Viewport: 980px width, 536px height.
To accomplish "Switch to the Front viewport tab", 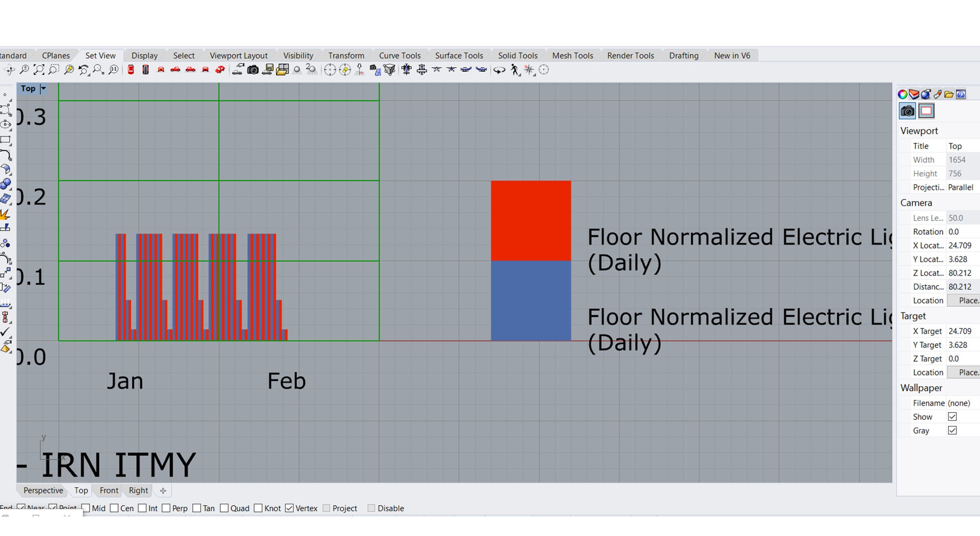I will coord(109,490).
